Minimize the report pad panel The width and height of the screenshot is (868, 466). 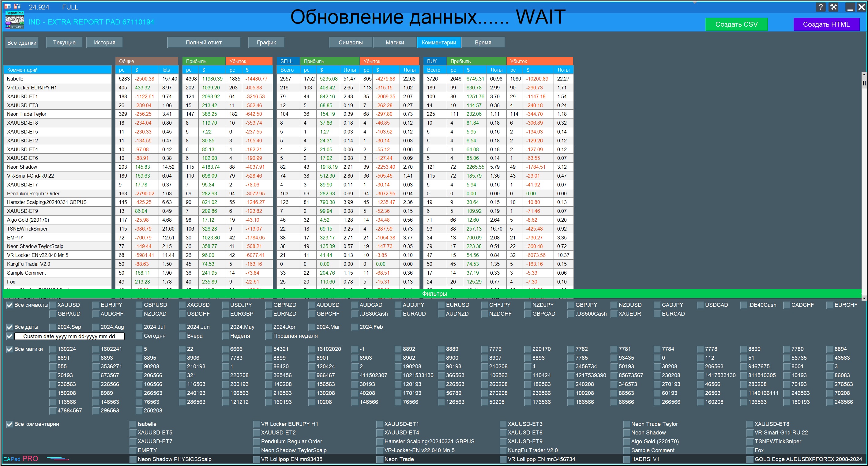point(850,7)
